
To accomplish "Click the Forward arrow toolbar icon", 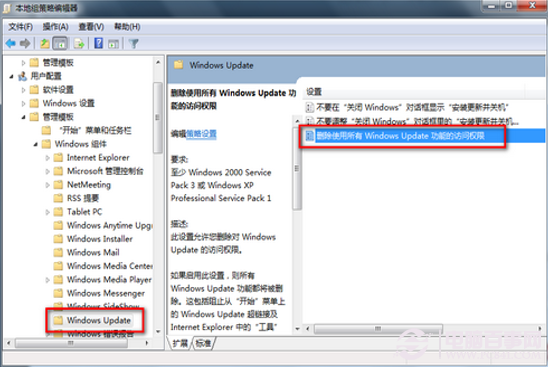I will (25, 43).
